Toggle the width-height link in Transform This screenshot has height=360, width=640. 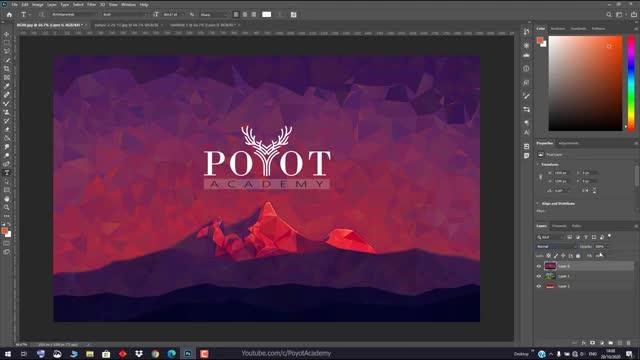[x=540, y=177]
